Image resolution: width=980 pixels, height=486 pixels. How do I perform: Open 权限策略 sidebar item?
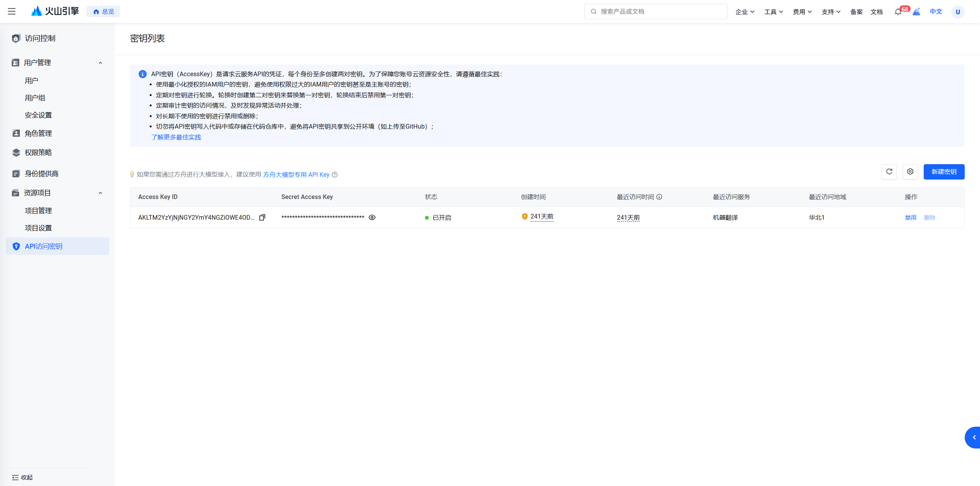pyautogui.click(x=38, y=152)
